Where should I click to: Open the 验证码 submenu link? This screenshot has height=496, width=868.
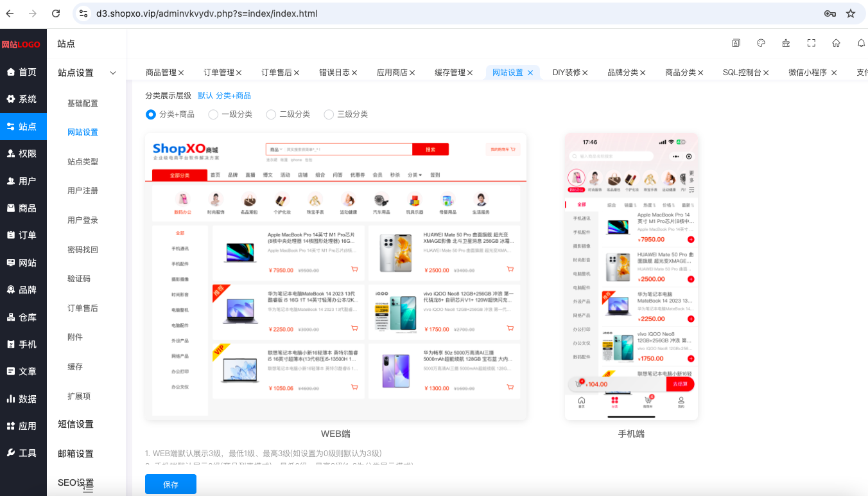79,279
